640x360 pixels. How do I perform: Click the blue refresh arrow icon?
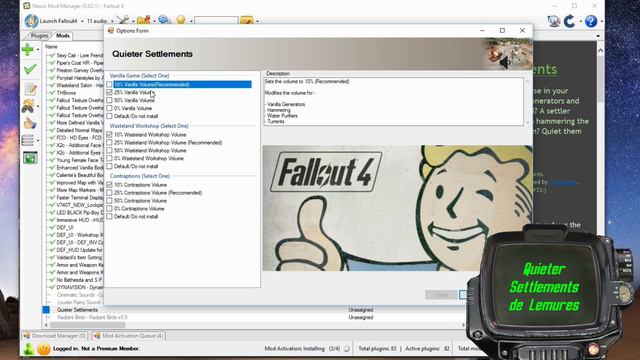tap(570, 21)
